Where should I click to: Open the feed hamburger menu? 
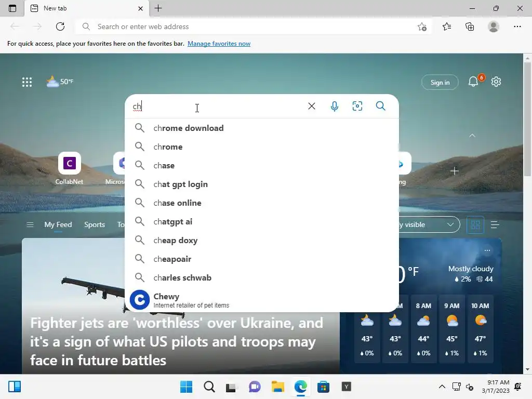pyautogui.click(x=30, y=224)
